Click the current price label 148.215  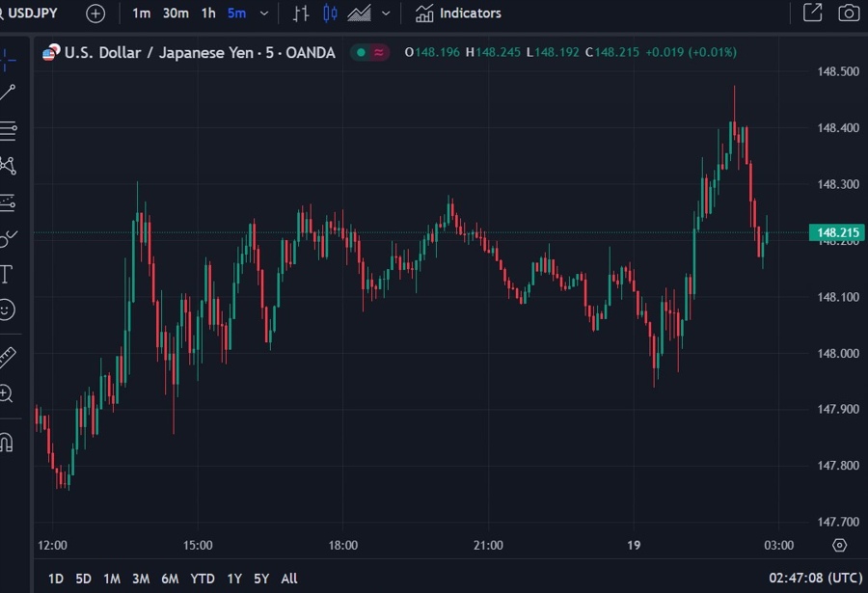(838, 232)
